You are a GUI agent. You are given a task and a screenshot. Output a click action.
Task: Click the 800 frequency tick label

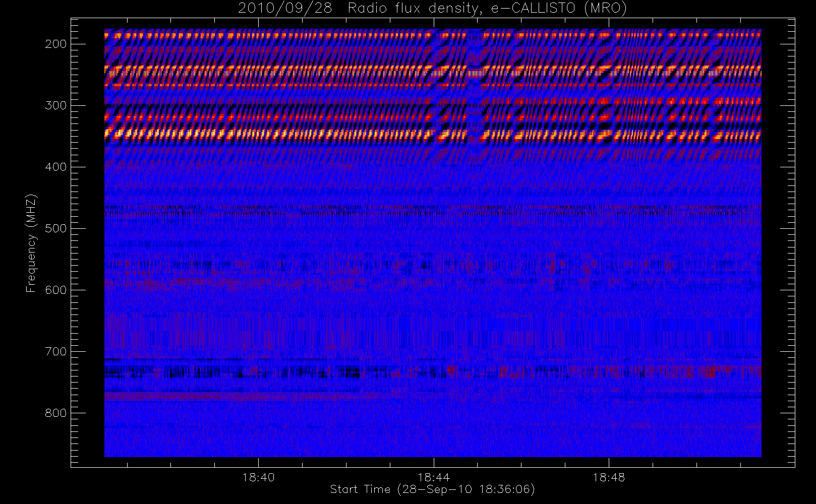[56, 413]
